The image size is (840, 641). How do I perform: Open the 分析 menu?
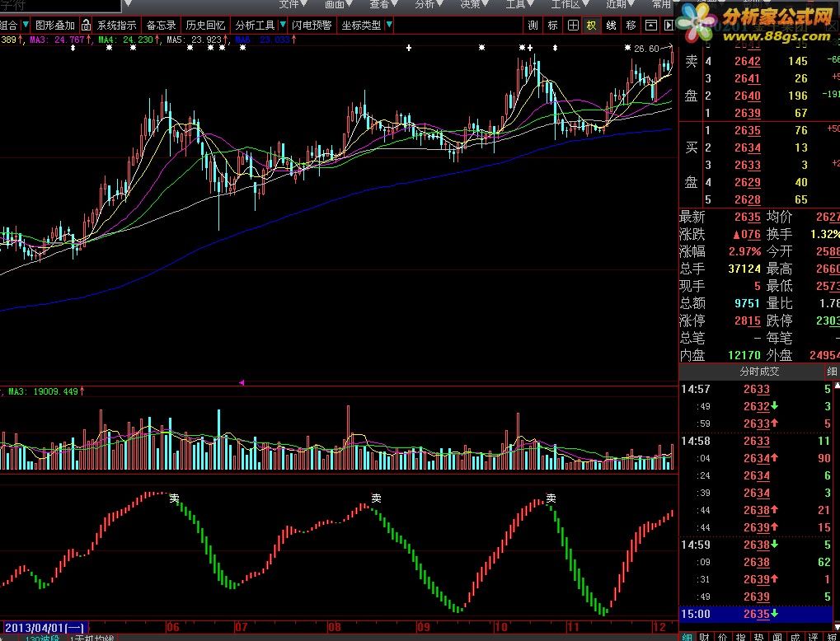click(x=429, y=4)
